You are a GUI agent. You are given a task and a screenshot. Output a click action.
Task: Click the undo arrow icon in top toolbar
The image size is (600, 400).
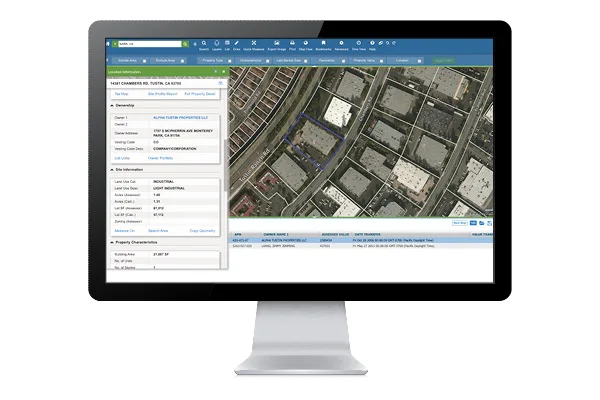(387, 43)
